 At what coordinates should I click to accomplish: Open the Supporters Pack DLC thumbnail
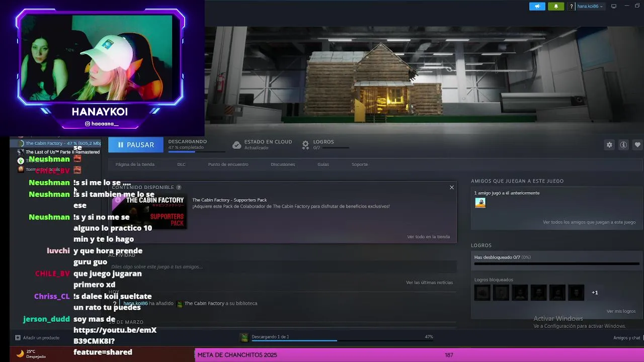coord(149,212)
